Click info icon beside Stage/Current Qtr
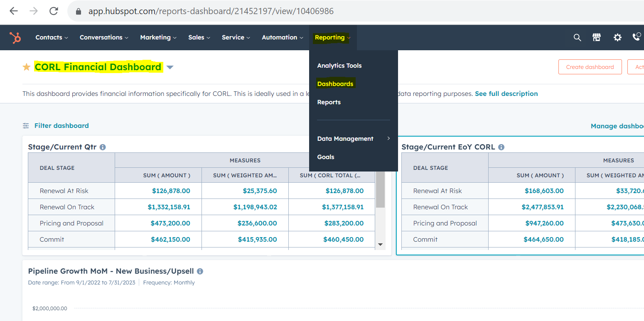The image size is (644, 321). click(x=103, y=147)
